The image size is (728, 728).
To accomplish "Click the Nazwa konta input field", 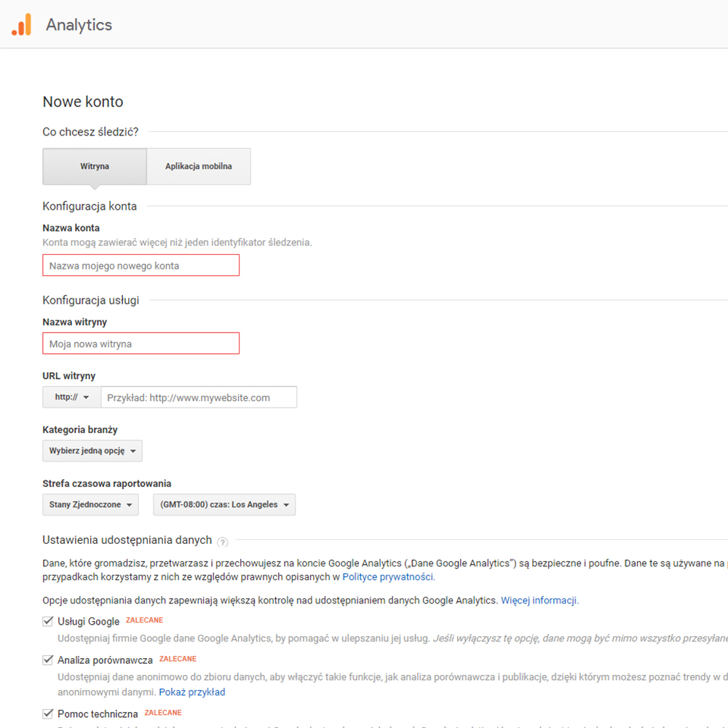I will tap(141, 265).
